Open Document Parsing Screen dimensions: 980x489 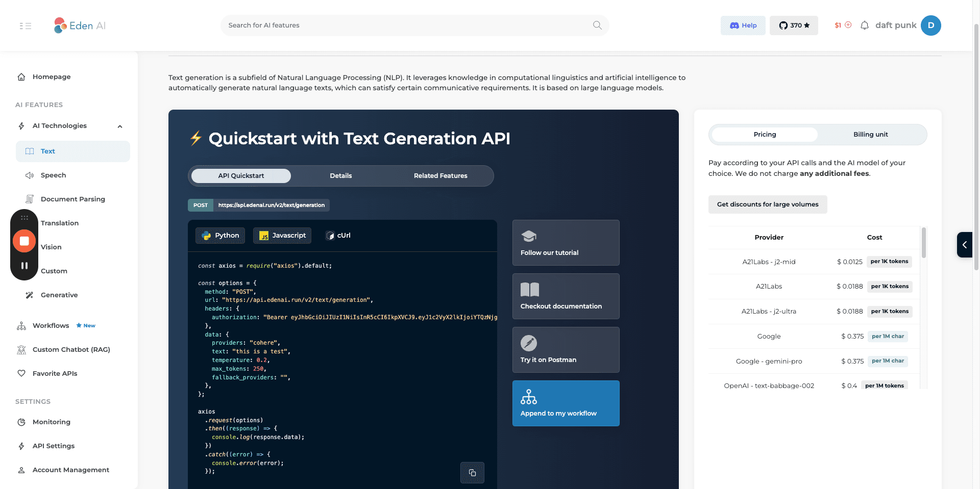point(73,199)
